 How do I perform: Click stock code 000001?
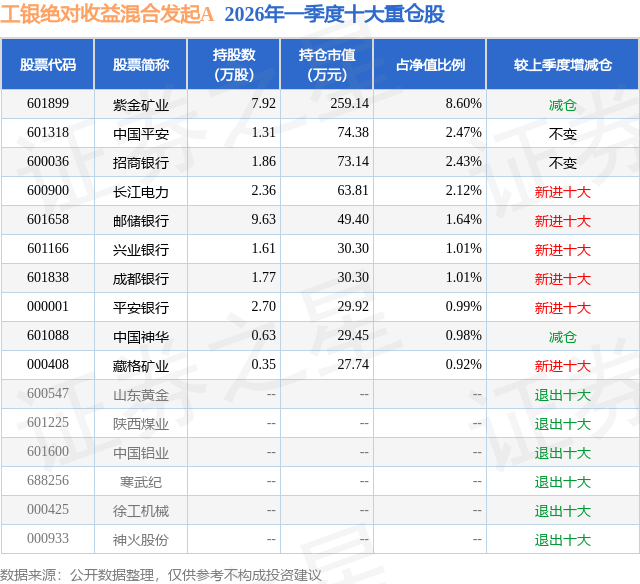[48, 306]
